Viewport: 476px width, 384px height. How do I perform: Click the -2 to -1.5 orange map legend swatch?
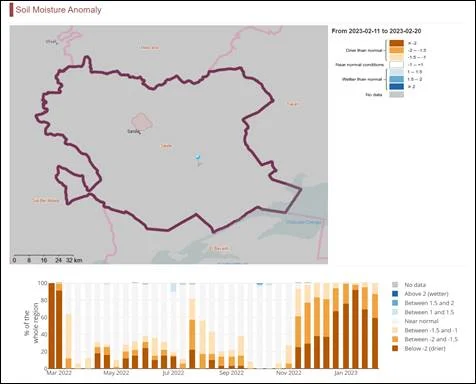click(397, 50)
